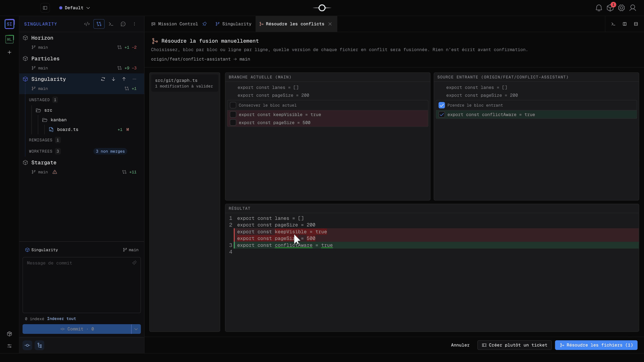The width and height of the screenshot is (644, 362).
Task: Click the pin icon on Mission Control tab
Action: pyautogui.click(x=204, y=24)
